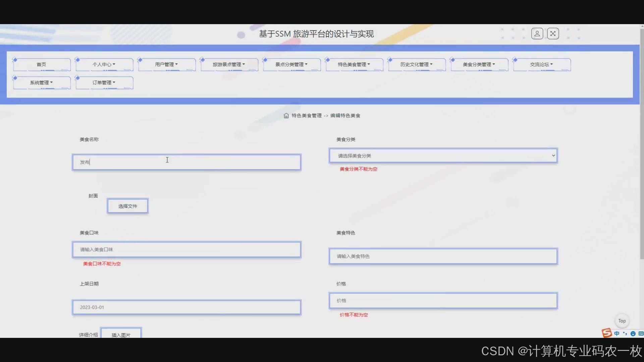Click the Sogou input method S icon

point(607,333)
